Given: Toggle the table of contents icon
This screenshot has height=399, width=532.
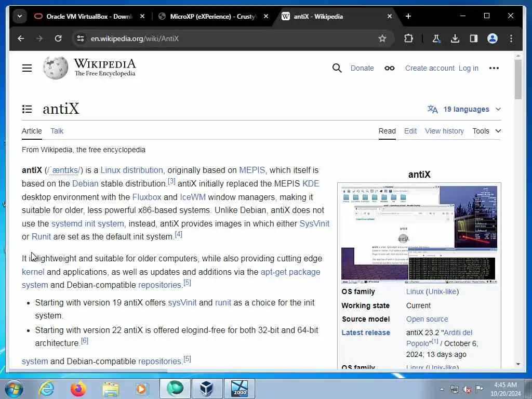Looking at the screenshot, I should tap(27, 109).
